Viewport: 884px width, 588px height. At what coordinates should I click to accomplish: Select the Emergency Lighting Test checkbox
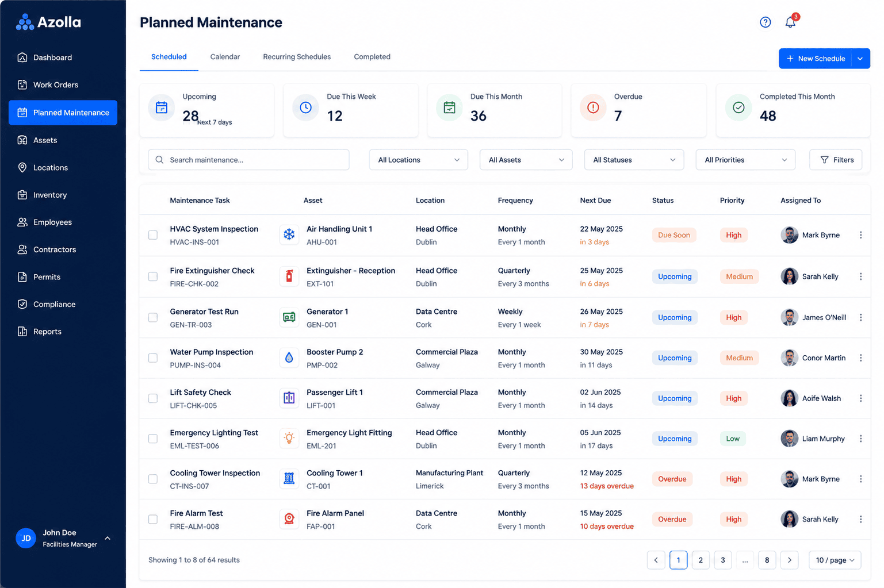tap(153, 439)
